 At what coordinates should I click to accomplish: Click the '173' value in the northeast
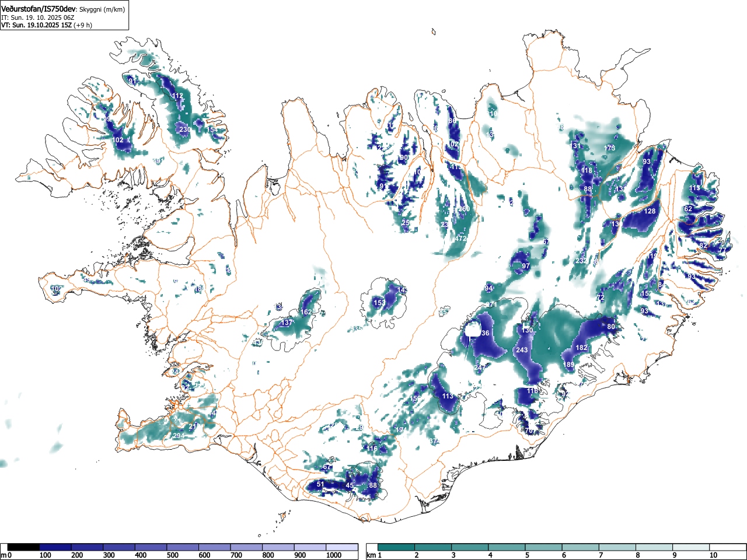click(610, 148)
